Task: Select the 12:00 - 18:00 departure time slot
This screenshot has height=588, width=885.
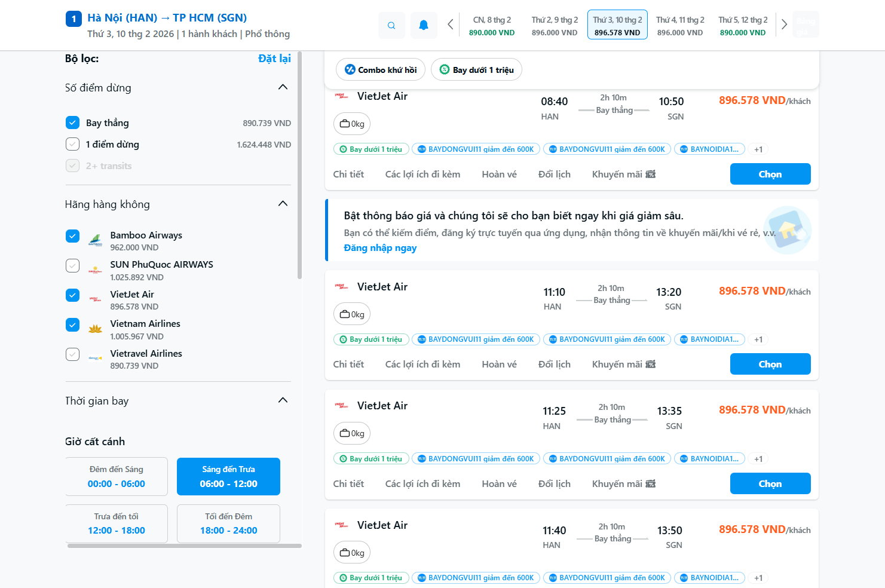Action: point(117,523)
